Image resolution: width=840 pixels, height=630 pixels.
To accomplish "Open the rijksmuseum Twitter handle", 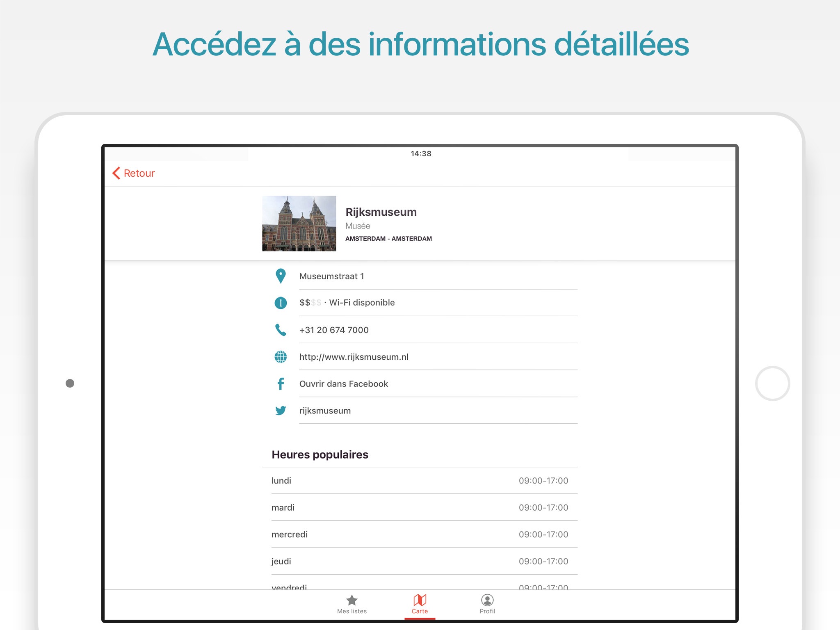I will pyautogui.click(x=325, y=411).
